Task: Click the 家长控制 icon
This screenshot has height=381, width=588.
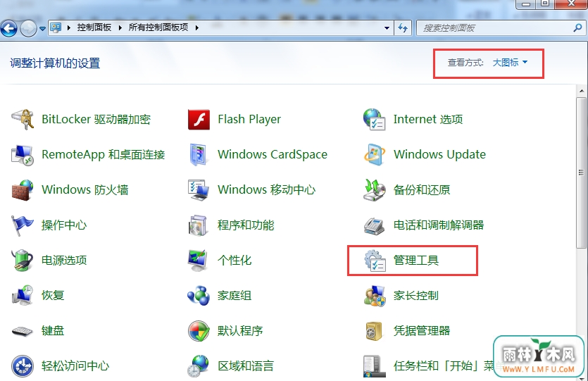Action: (374, 296)
